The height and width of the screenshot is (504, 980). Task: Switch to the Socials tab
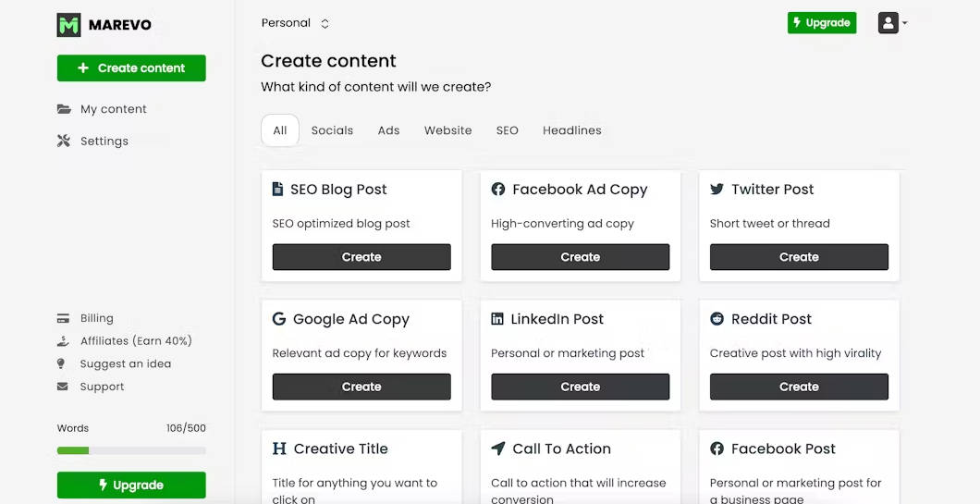(332, 130)
